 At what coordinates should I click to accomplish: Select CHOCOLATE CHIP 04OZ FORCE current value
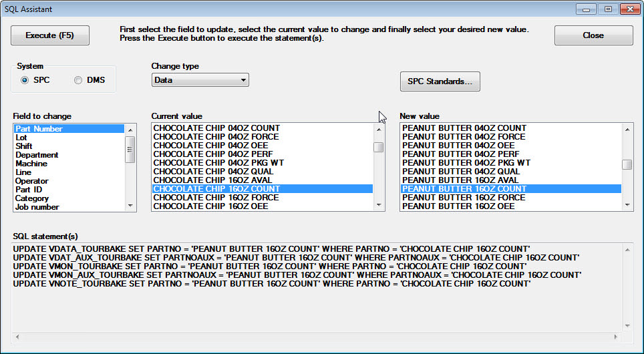point(216,137)
